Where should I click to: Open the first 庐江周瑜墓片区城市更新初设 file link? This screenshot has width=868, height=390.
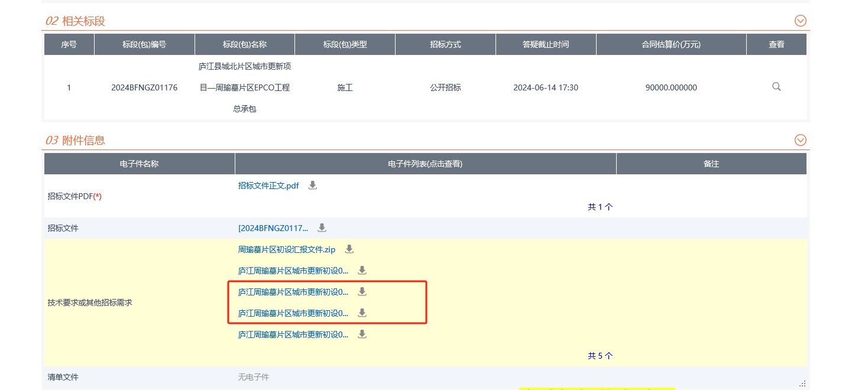pyautogui.click(x=293, y=271)
